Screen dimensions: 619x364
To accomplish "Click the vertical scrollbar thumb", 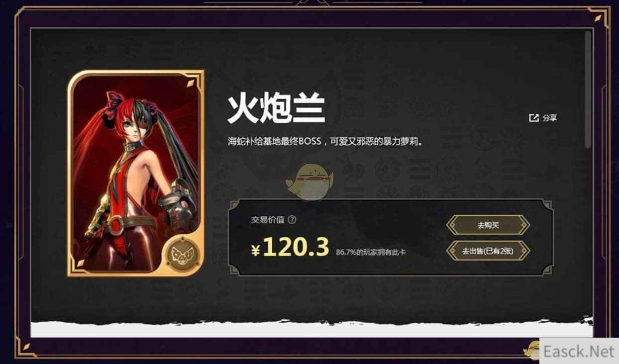I will 588,90.
